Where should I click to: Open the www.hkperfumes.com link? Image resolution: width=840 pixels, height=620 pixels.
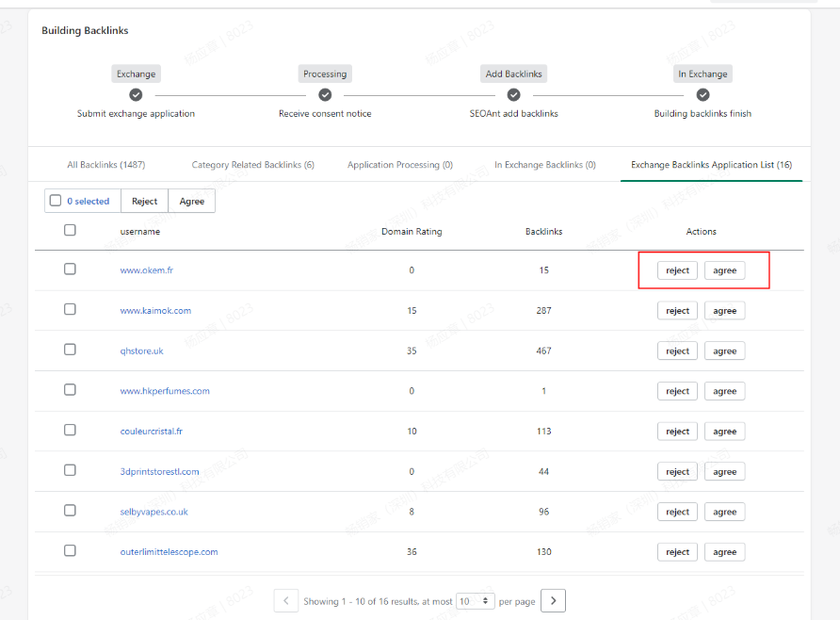pyautogui.click(x=165, y=391)
